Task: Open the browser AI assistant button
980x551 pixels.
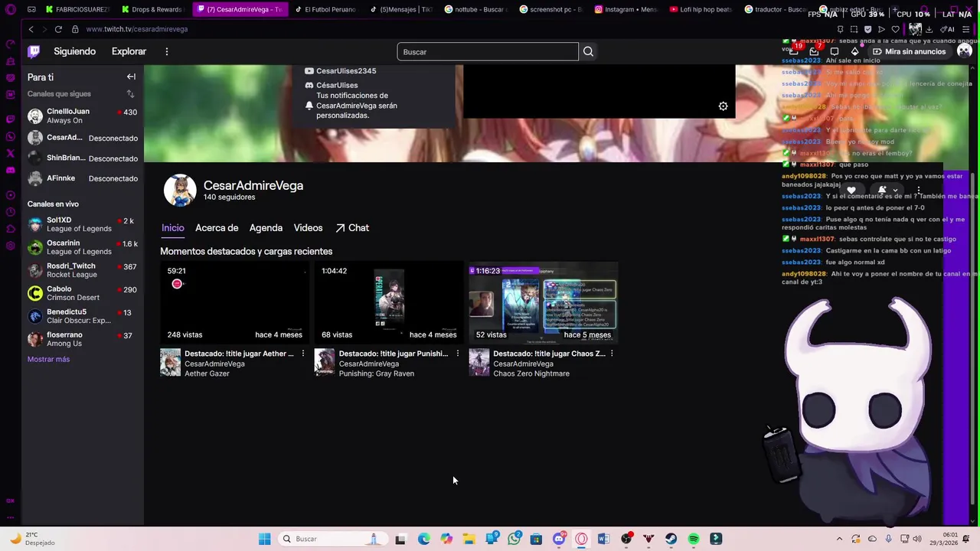Action: (x=947, y=29)
